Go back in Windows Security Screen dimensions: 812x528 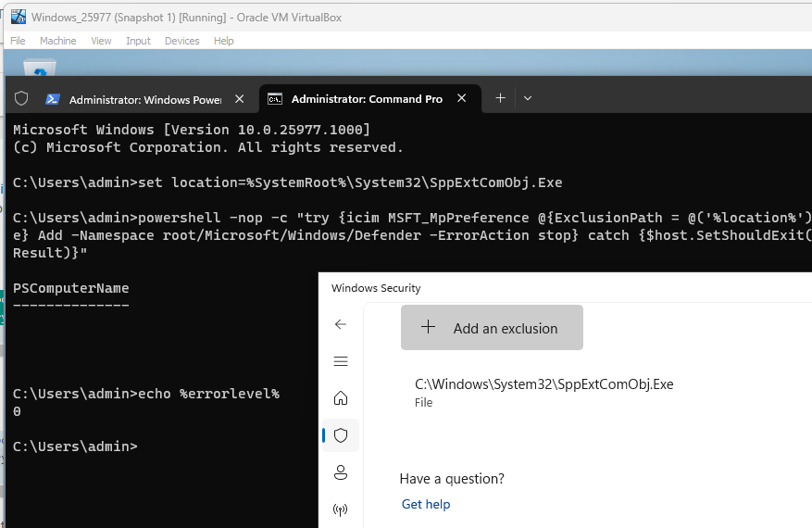coord(340,324)
